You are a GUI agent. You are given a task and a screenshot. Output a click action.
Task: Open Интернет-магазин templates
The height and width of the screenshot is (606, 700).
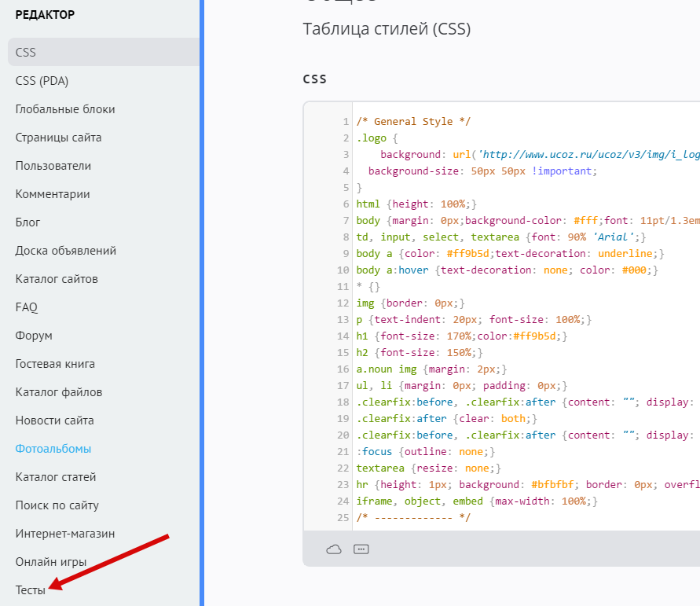pyautogui.click(x=65, y=534)
